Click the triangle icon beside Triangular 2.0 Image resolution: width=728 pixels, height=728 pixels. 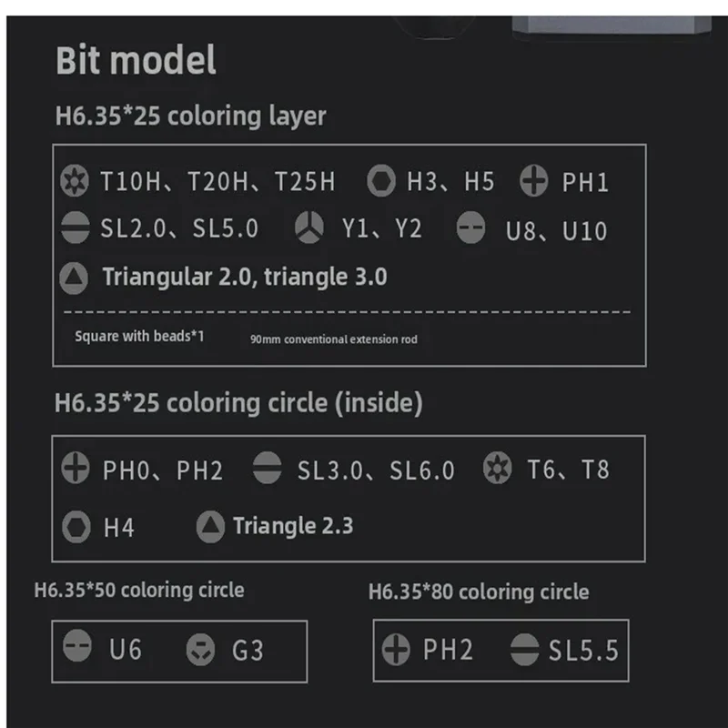75,276
